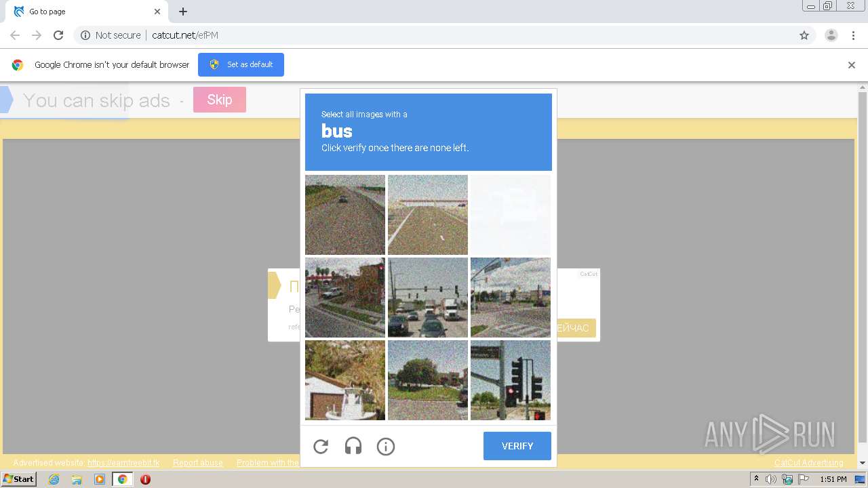View site information Not secure icon
Viewport: 868px width, 488px height.
85,35
